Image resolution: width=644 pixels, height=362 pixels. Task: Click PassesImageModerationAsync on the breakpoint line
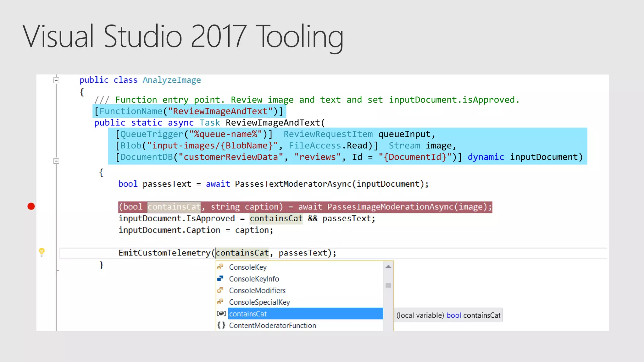pos(391,207)
